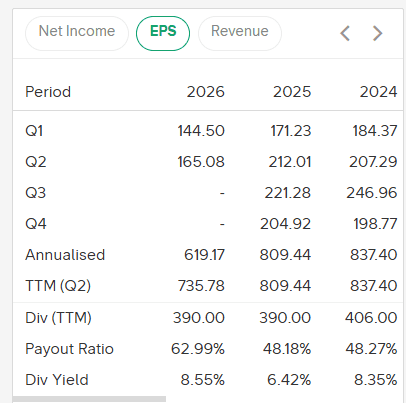Image resolution: width=406 pixels, height=403 pixels.
Task: Click the horizontal scrollbar at the table bottom
Action: 89,399
